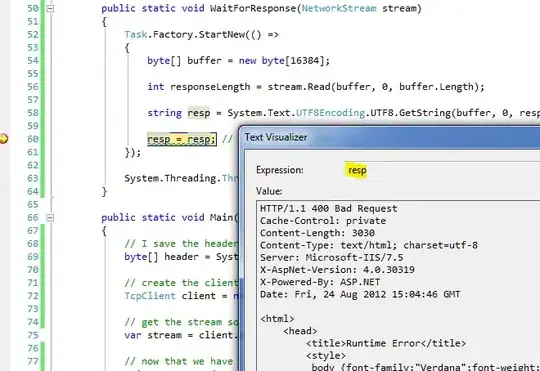Select the Text Visualizer title bar
Screen dimensions: 540x371
click(x=390, y=137)
